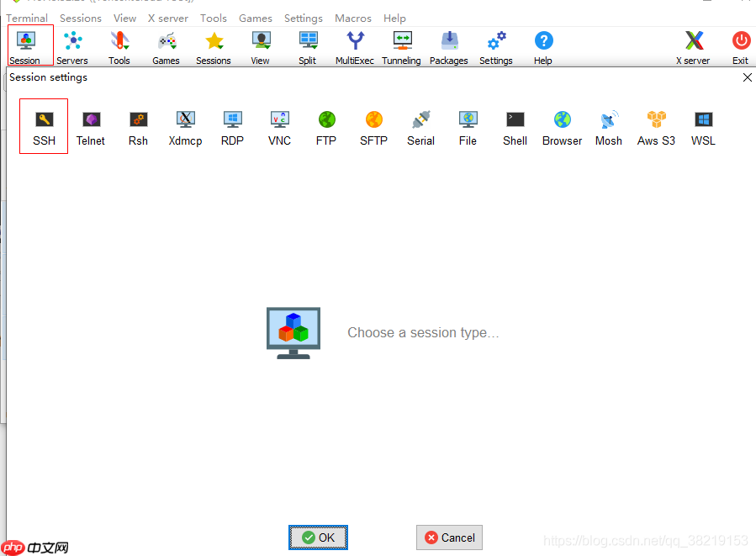Open the X server menu

(x=168, y=19)
